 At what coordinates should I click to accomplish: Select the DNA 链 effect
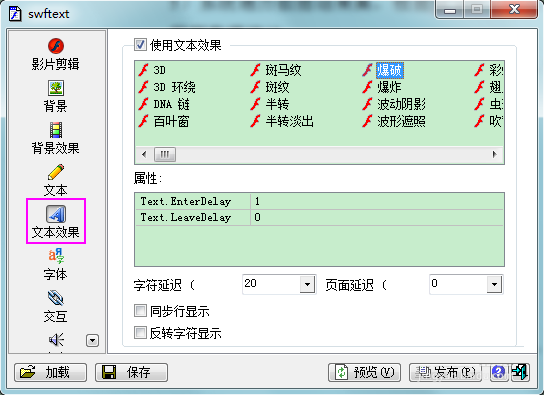point(164,104)
